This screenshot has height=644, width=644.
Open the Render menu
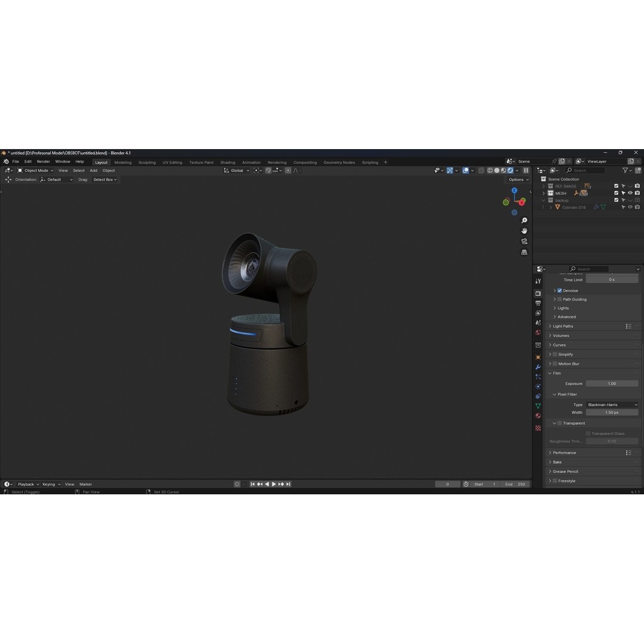point(43,162)
